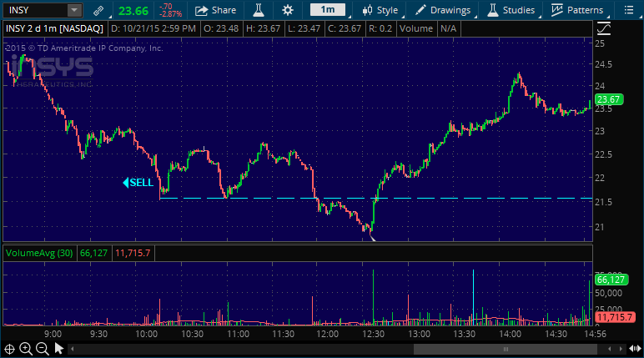Select the pointer cursor tool

(58, 349)
